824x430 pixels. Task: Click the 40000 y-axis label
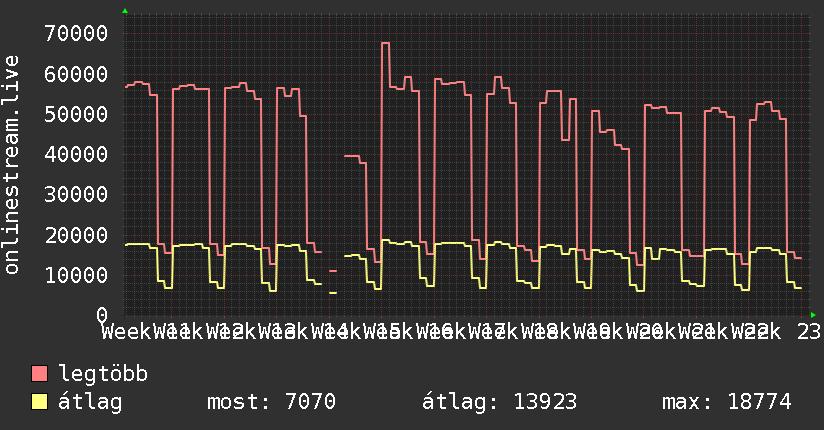pos(76,155)
